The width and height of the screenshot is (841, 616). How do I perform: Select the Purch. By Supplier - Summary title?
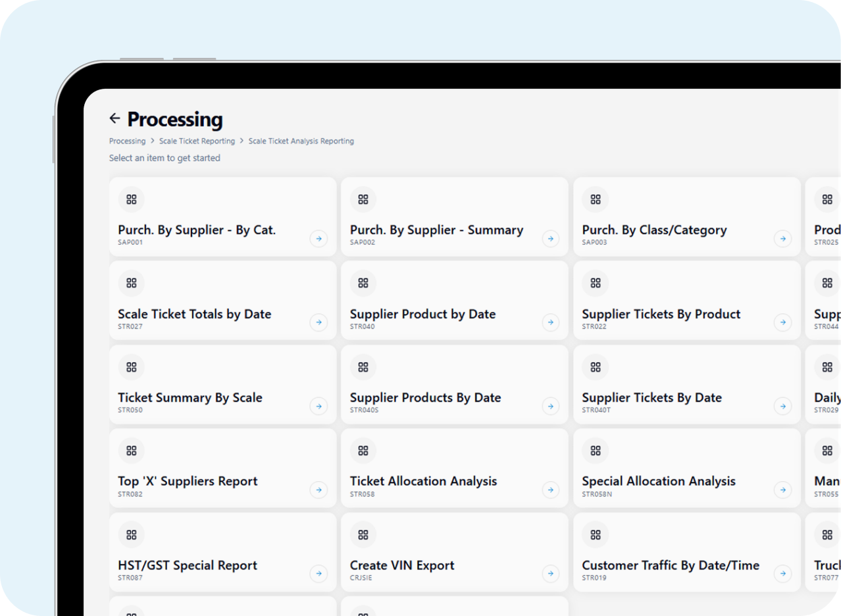click(x=436, y=230)
